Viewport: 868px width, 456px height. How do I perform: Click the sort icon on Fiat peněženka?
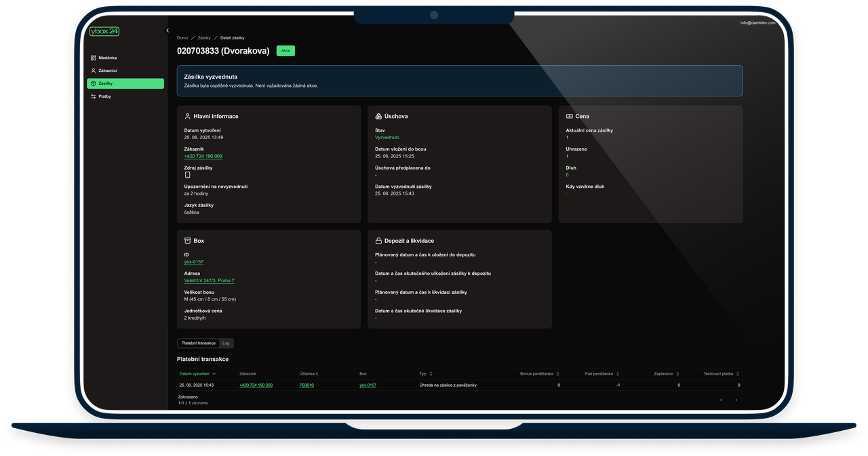[618, 373]
